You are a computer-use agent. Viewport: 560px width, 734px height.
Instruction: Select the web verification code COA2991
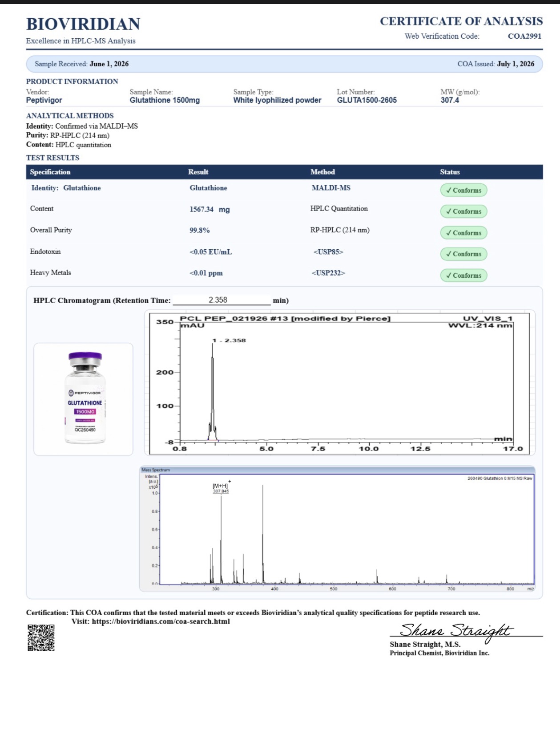[x=524, y=36]
